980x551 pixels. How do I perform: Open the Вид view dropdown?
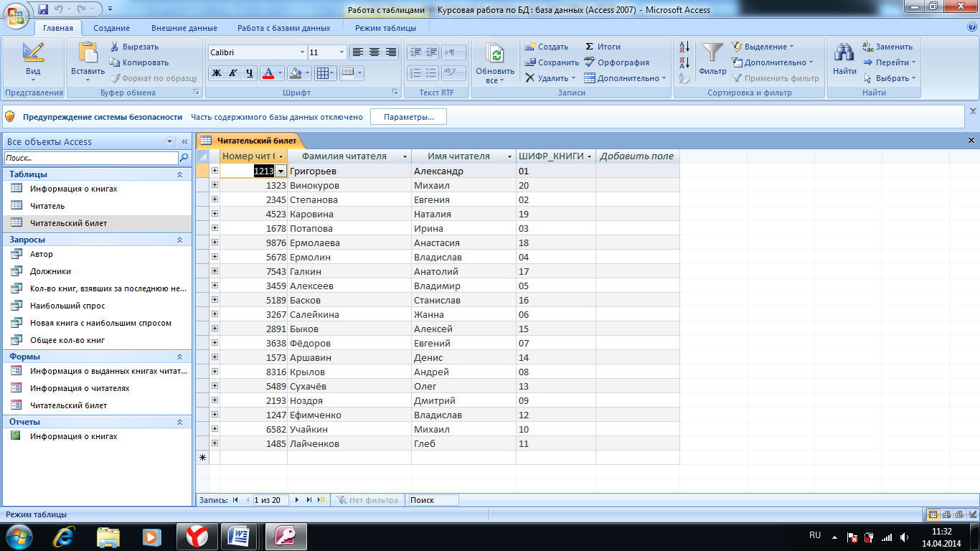[x=33, y=62]
